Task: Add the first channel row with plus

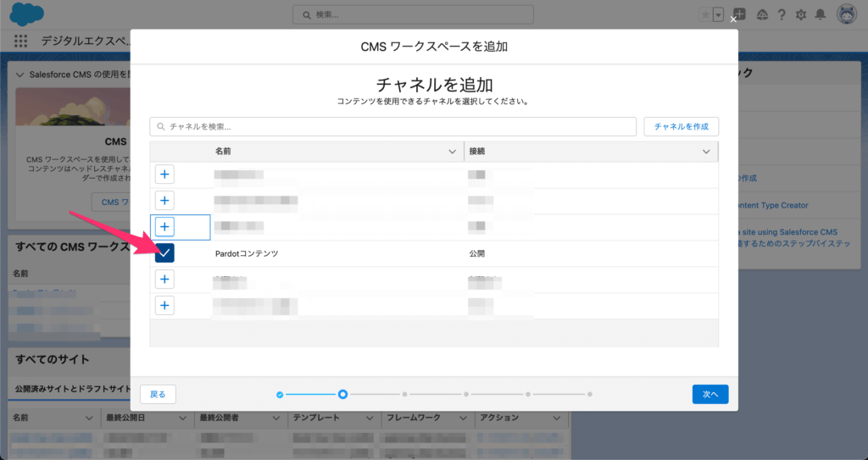Action: click(164, 175)
